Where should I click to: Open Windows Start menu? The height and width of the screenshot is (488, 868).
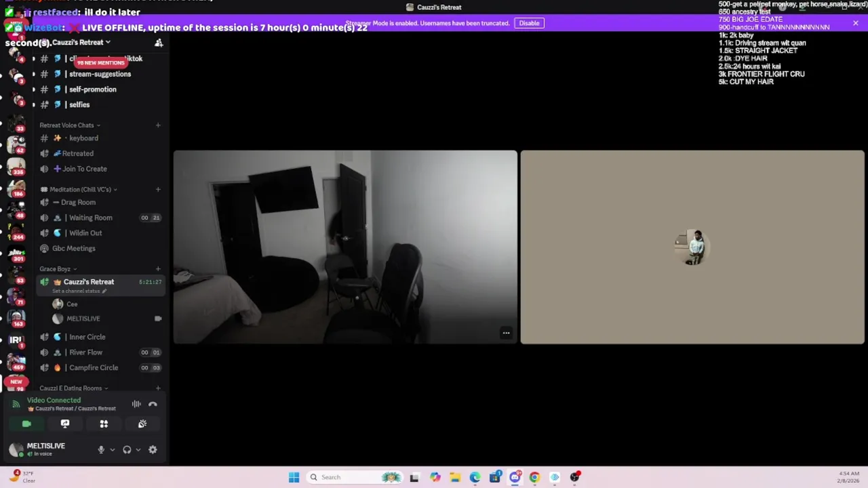click(x=294, y=477)
